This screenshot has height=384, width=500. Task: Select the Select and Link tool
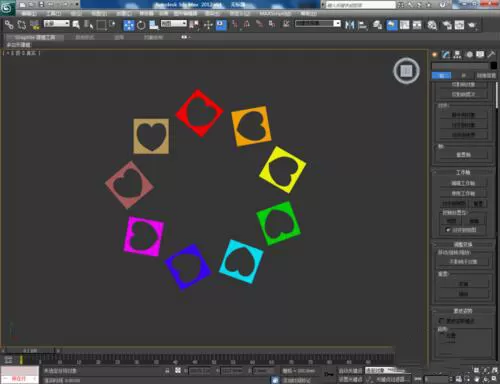click(x=9, y=25)
